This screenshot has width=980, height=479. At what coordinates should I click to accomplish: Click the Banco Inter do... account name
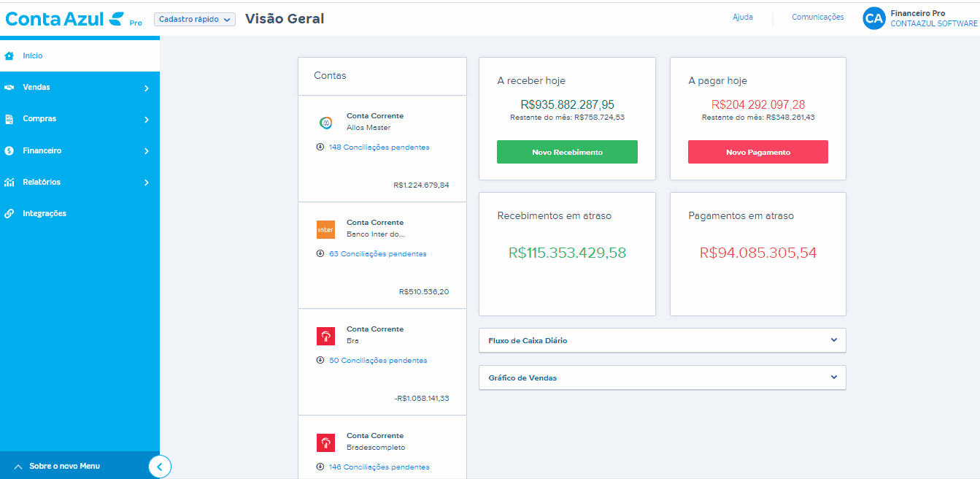pos(375,234)
